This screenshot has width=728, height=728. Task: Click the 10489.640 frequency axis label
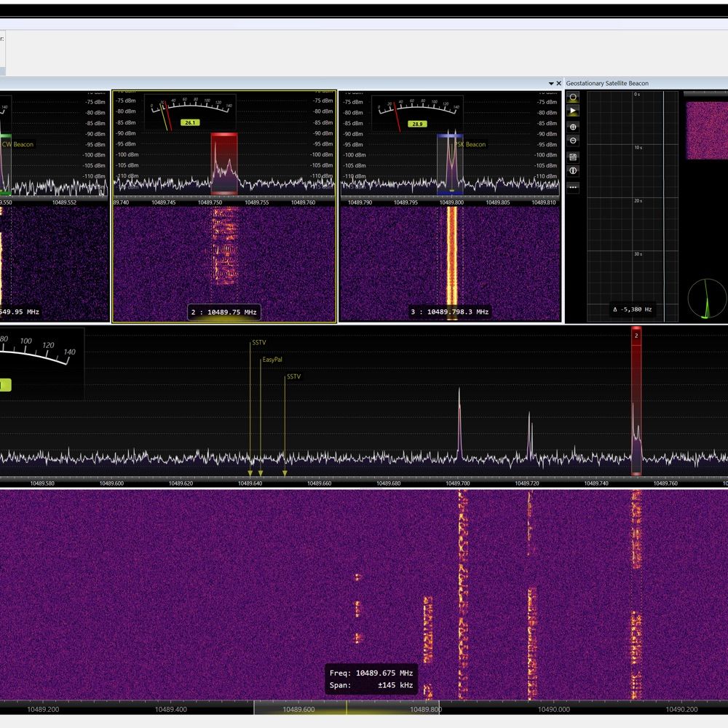pyautogui.click(x=250, y=483)
